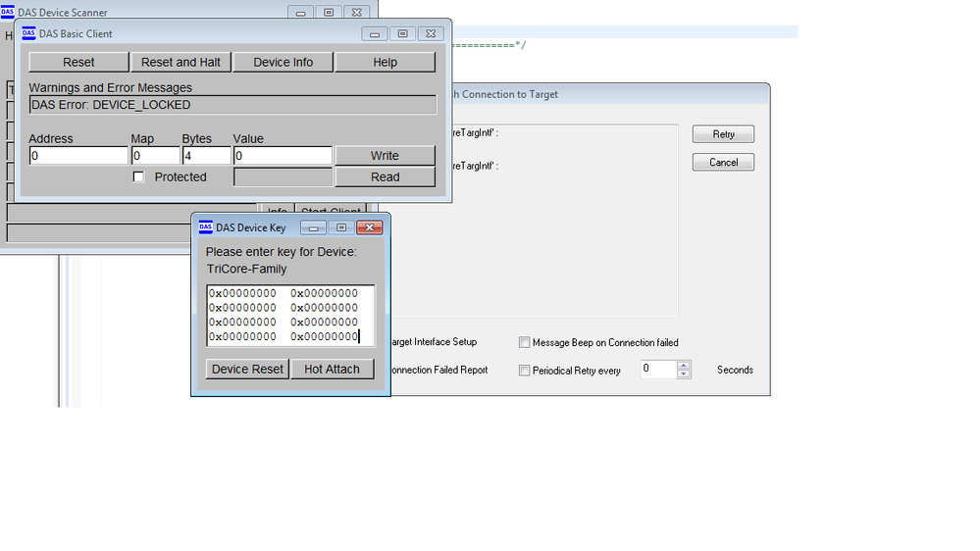Enable Message Beep on Connection failed
Viewport: 980px width, 551px height.
pyautogui.click(x=525, y=342)
